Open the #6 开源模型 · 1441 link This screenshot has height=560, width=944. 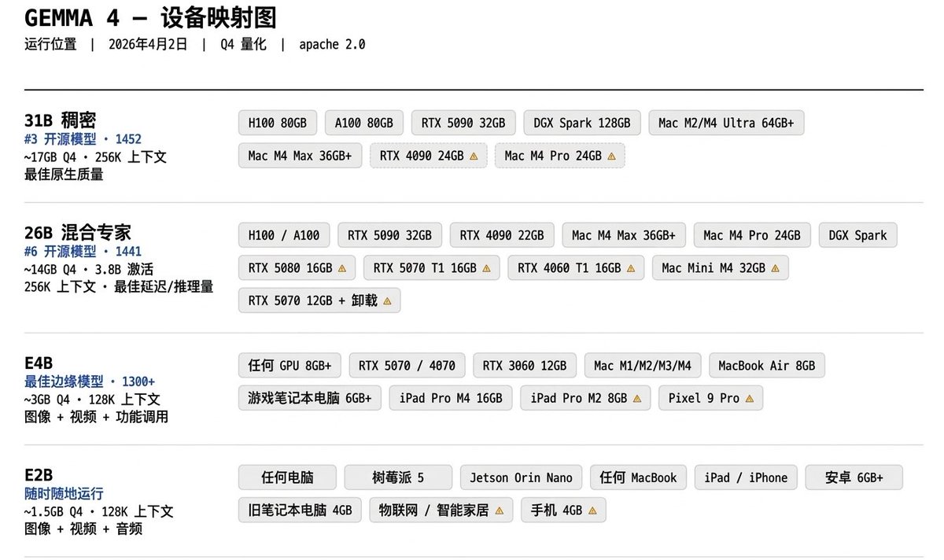point(83,251)
